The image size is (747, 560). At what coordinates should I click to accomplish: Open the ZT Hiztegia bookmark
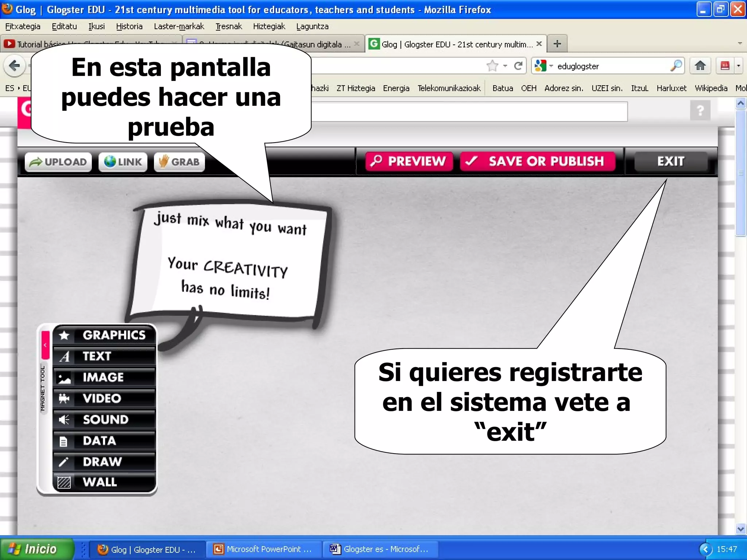click(356, 88)
